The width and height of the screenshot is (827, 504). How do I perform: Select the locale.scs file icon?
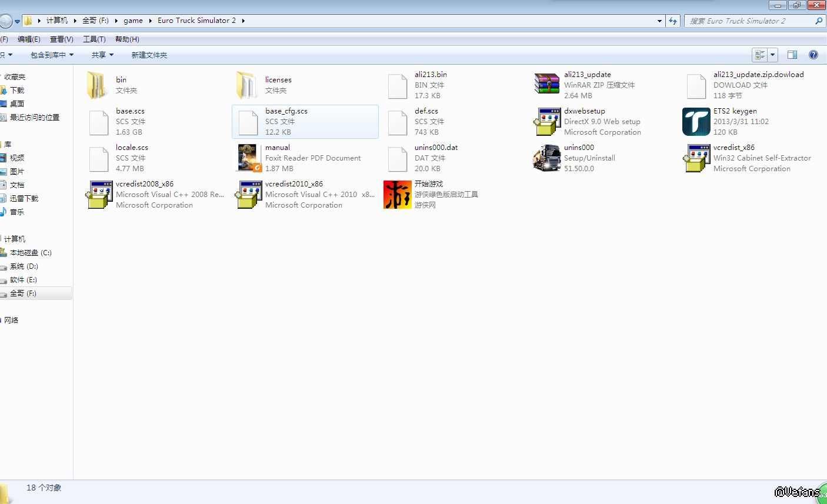(x=99, y=159)
